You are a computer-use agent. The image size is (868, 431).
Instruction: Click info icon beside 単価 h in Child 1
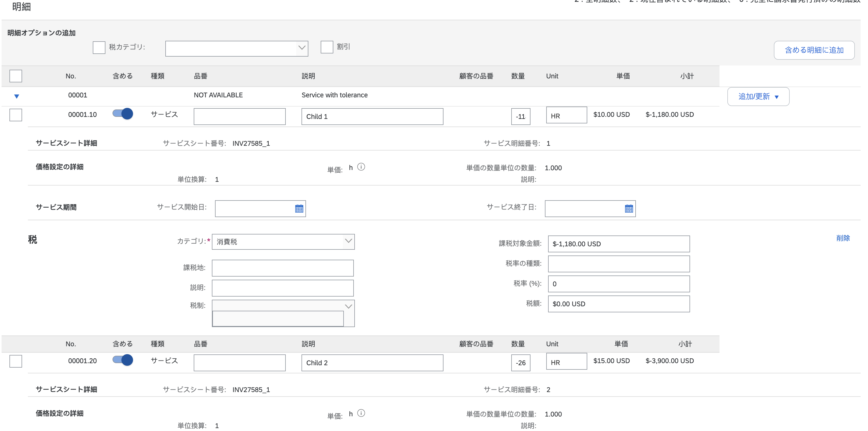click(x=361, y=167)
